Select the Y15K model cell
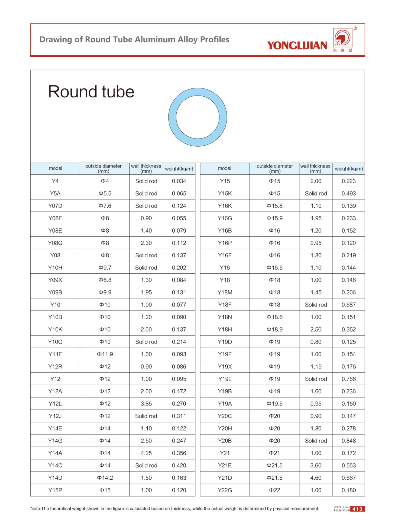 (x=225, y=193)
